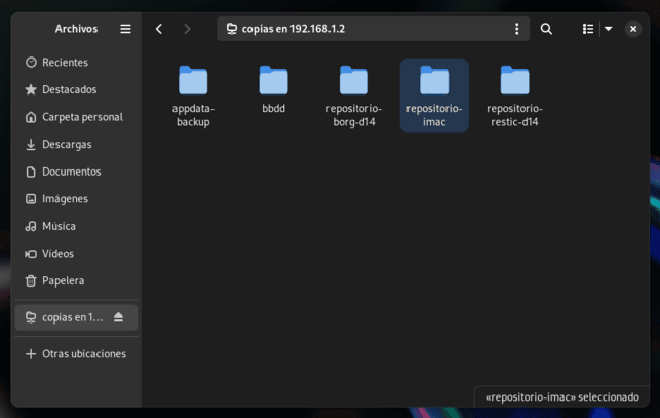Open Destacados in the sidebar
Image resolution: width=660 pixels, height=418 pixels.
76,90
